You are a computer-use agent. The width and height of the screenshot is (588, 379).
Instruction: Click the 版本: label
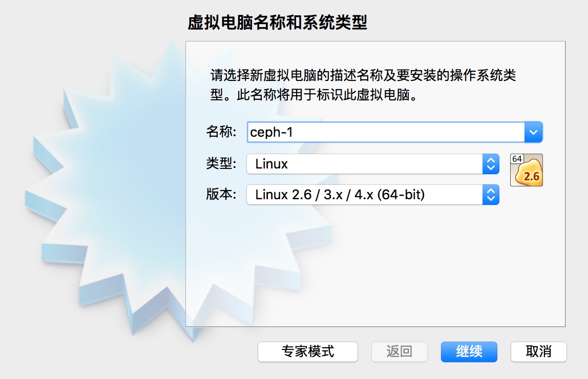(221, 194)
